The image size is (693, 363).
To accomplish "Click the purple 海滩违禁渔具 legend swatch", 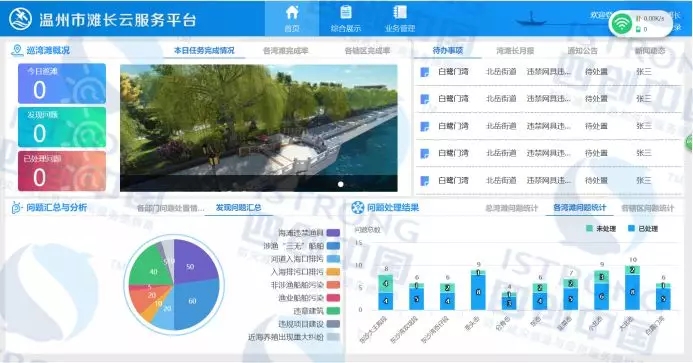I will click(333, 233).
